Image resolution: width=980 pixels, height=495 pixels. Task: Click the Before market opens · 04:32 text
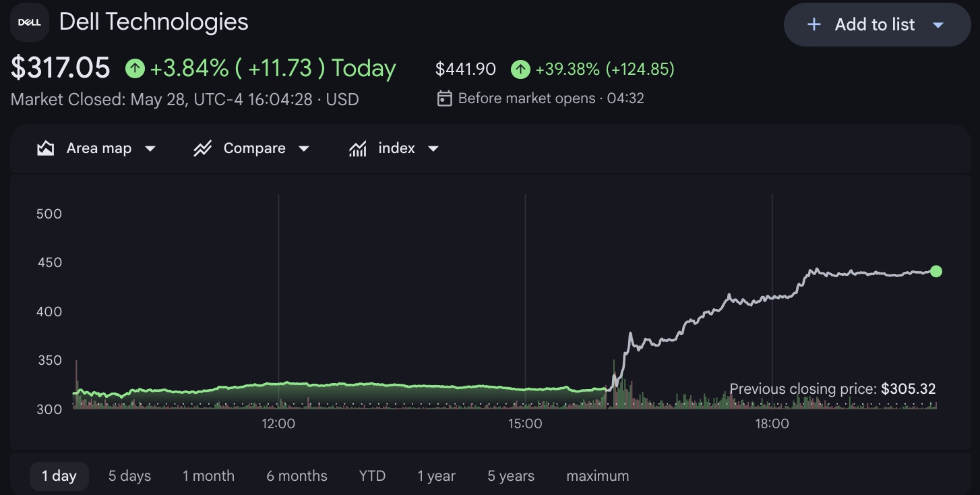click(x=551, y=98)
